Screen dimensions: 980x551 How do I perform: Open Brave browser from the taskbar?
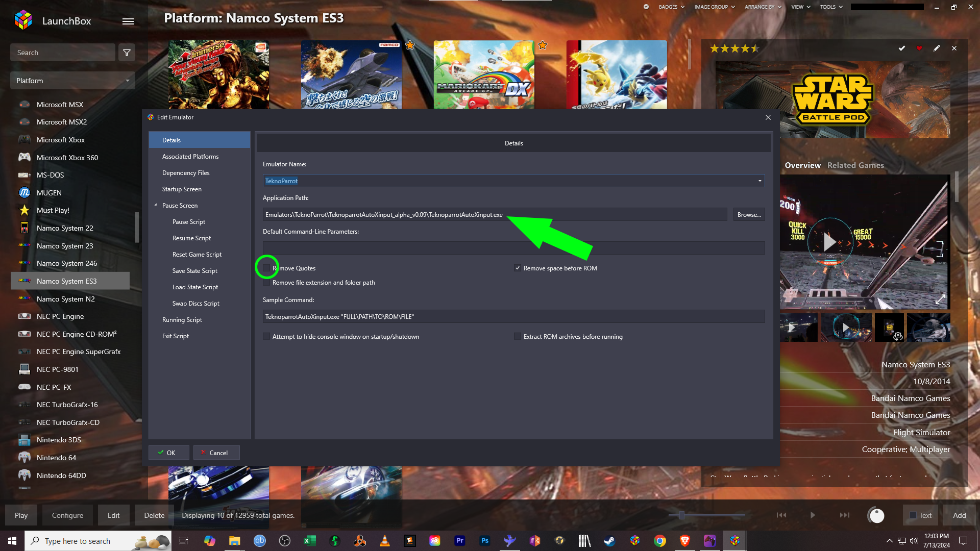pyautogui.click(x=685, y=541)
